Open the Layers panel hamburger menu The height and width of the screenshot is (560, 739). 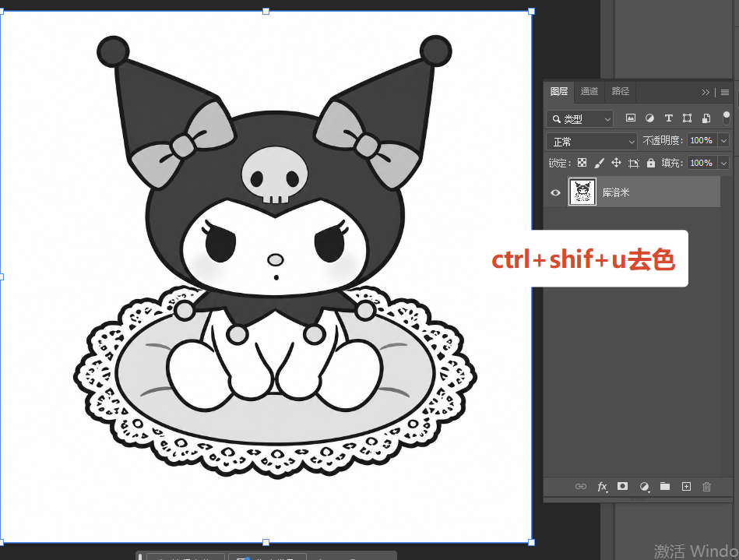[x=725, y=93]
